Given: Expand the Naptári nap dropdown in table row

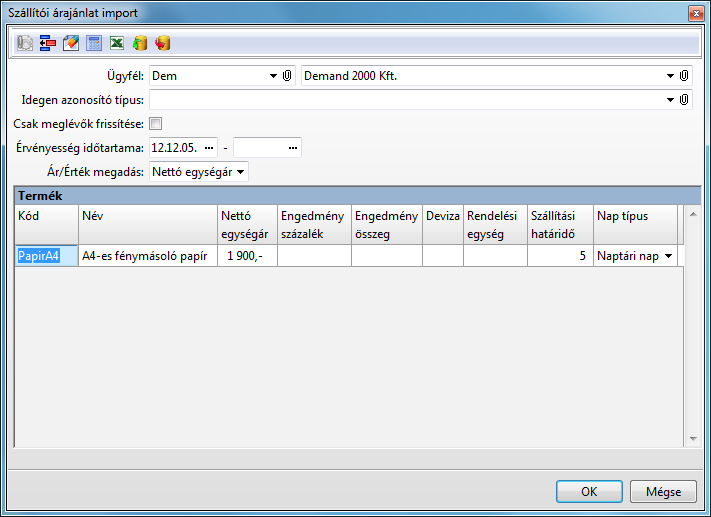Looking at the screenshot, I should coord(668,256).
